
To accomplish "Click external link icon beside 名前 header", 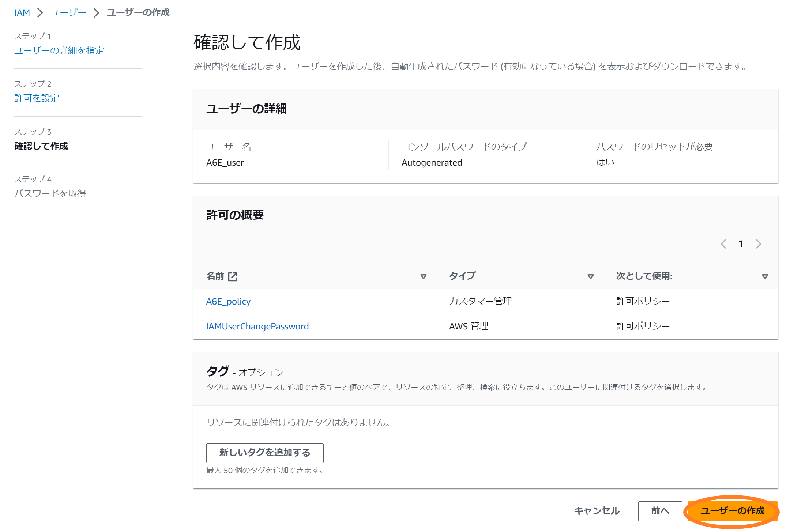I will coord(233,276).
